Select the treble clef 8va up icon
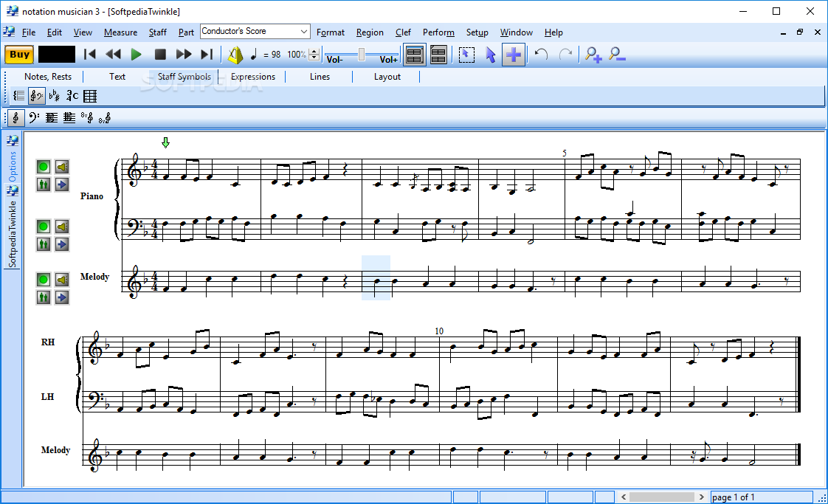Viewport: 828px width, 504px height. (87, 118)
